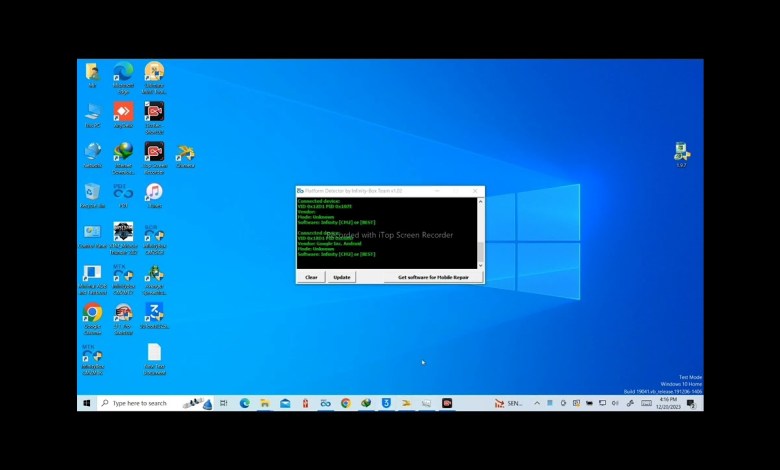Select Microsoft Edge desktop shortcut

click(x=123, y=78)
